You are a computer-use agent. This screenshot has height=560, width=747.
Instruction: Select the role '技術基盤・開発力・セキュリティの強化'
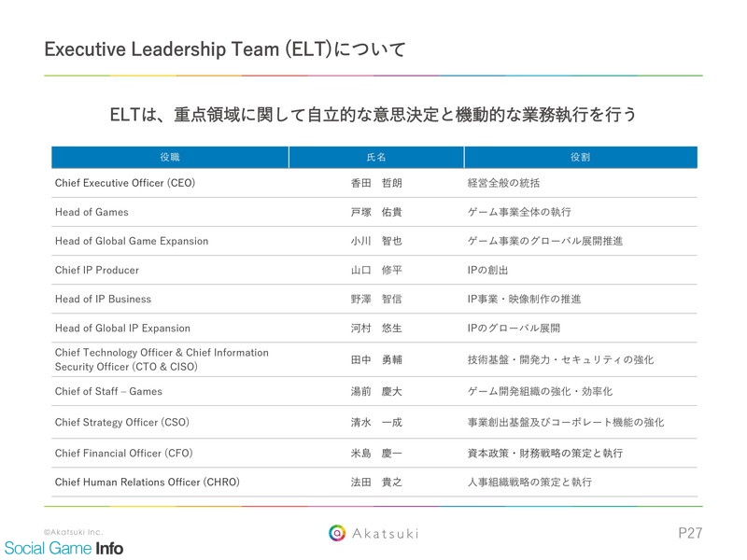561,359
